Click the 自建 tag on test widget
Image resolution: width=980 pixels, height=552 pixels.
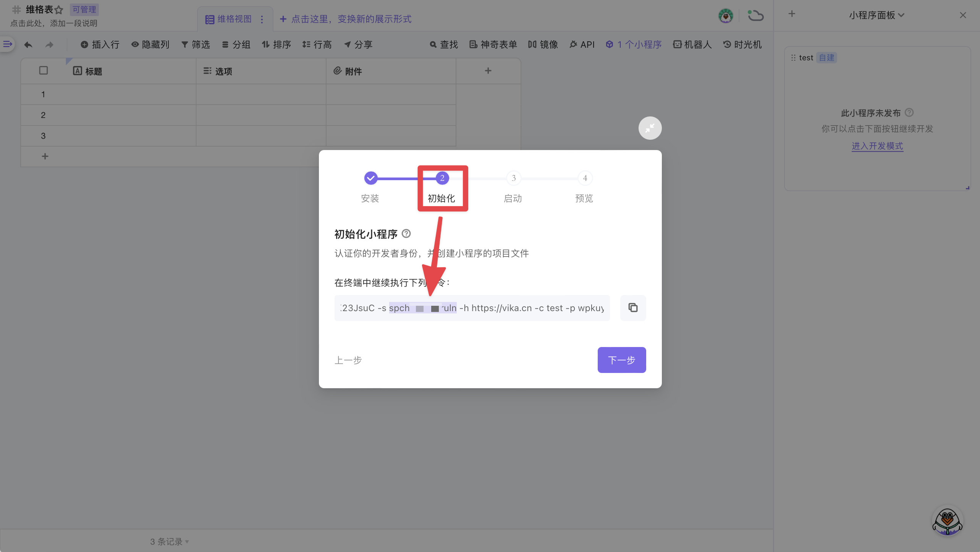(826, 58)
